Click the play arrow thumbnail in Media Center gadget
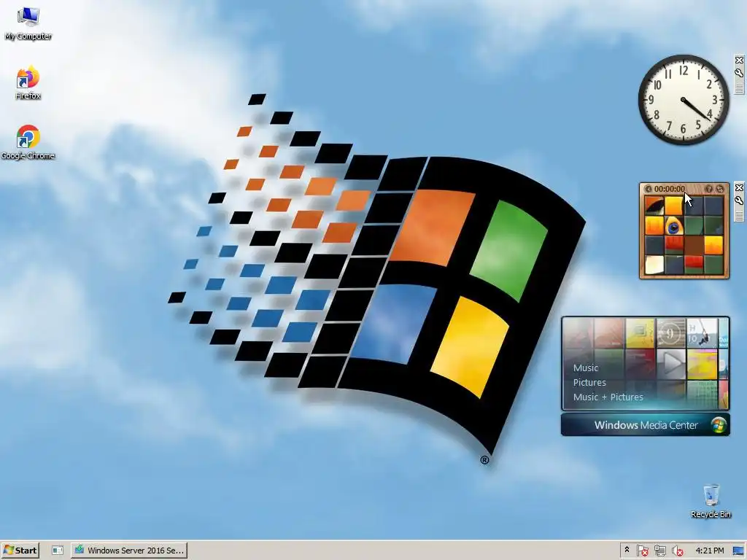747x560 pixels. 671,363
